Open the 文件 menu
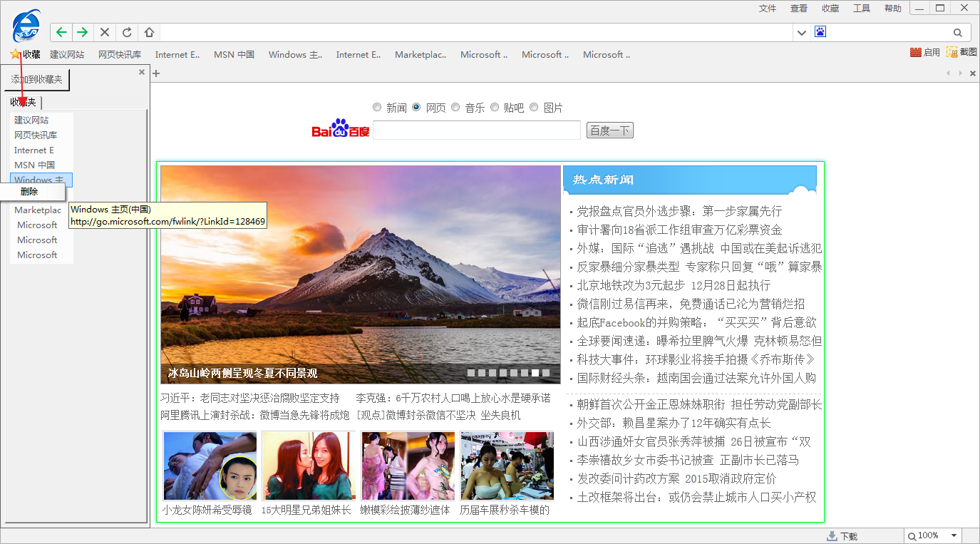The image size is (980, 544). pos(768,9)
